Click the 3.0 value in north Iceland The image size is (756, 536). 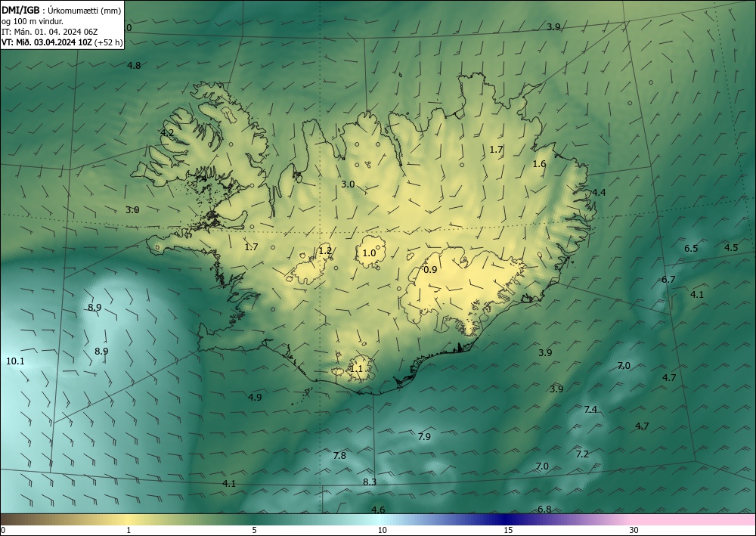pos(348,184)
